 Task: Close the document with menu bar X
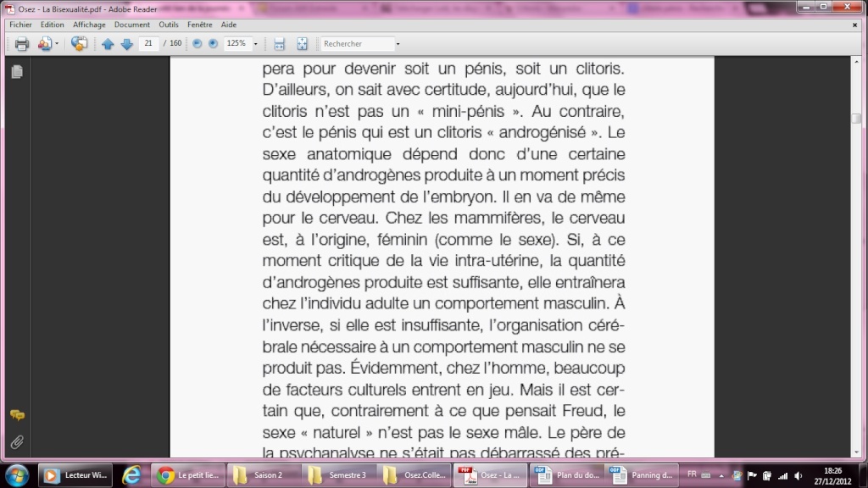point(854,25)
